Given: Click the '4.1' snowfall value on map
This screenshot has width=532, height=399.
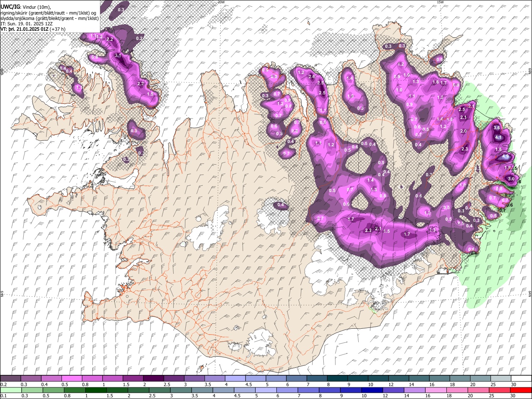Looking at the screenshot, I should pyautogui.click(x=499, y=138).
